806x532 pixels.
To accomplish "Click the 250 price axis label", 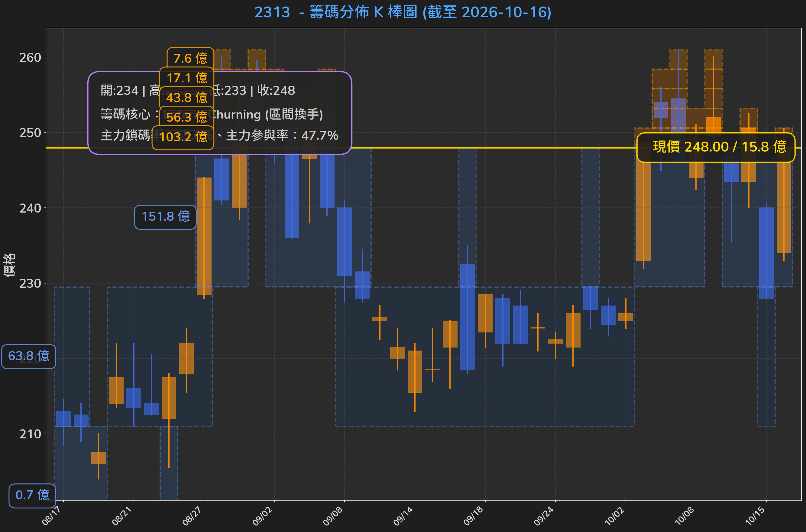I will click(30, 133).
